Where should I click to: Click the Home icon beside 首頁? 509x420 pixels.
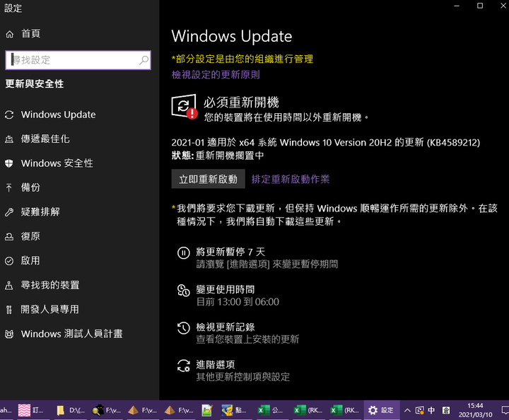(x=9, y=34)
